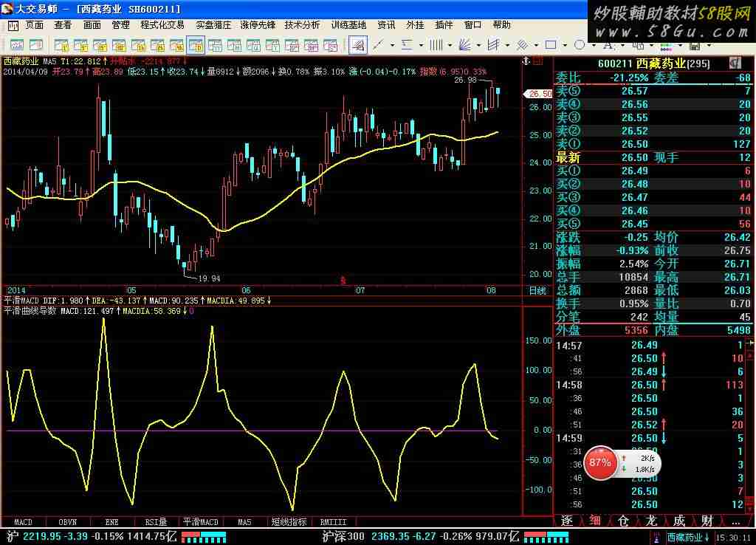
Task: Open the dropdown next to hatch lines tool
Action: tap(536, 45)
